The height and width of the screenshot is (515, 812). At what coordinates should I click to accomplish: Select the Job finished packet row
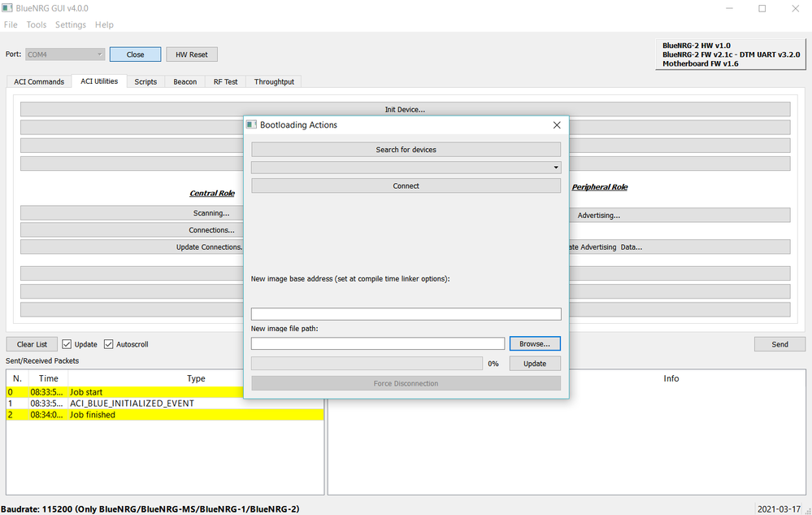165,415
